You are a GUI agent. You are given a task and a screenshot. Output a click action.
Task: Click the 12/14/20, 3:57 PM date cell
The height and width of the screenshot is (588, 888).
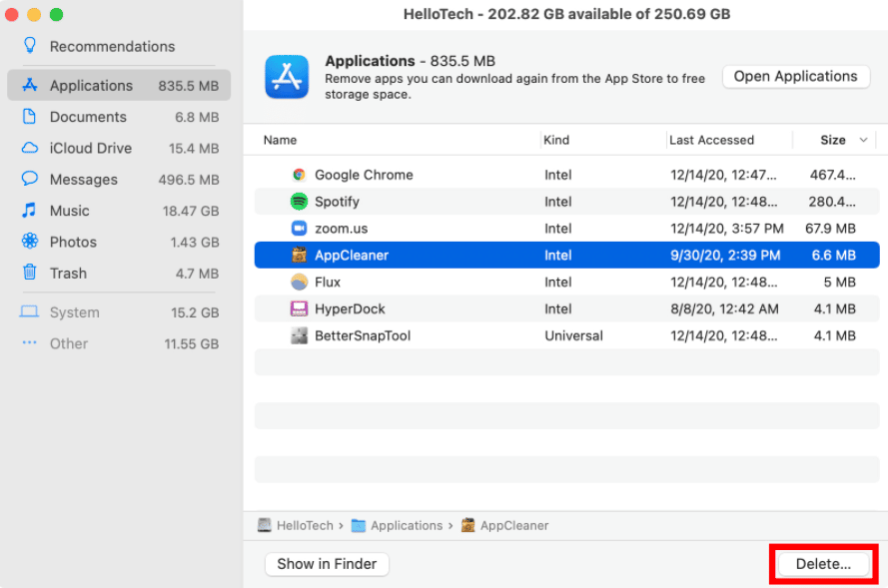(727, 229)
